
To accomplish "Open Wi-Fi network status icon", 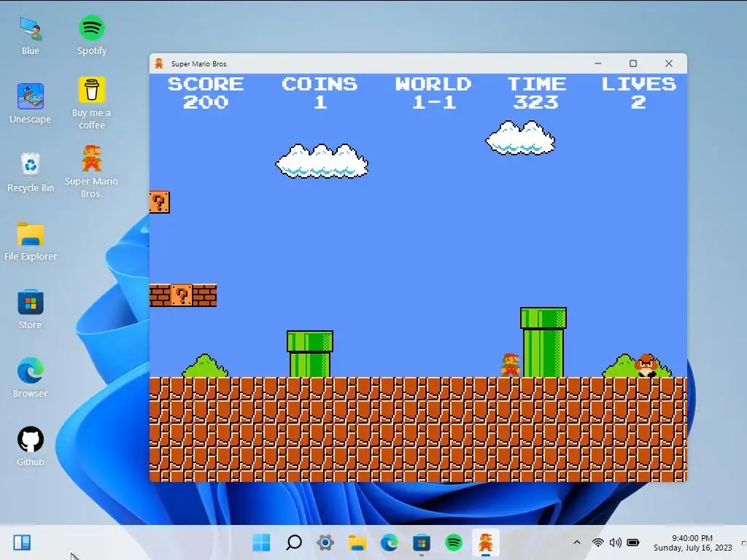I will pyautogui.click(x=598, y=542).
